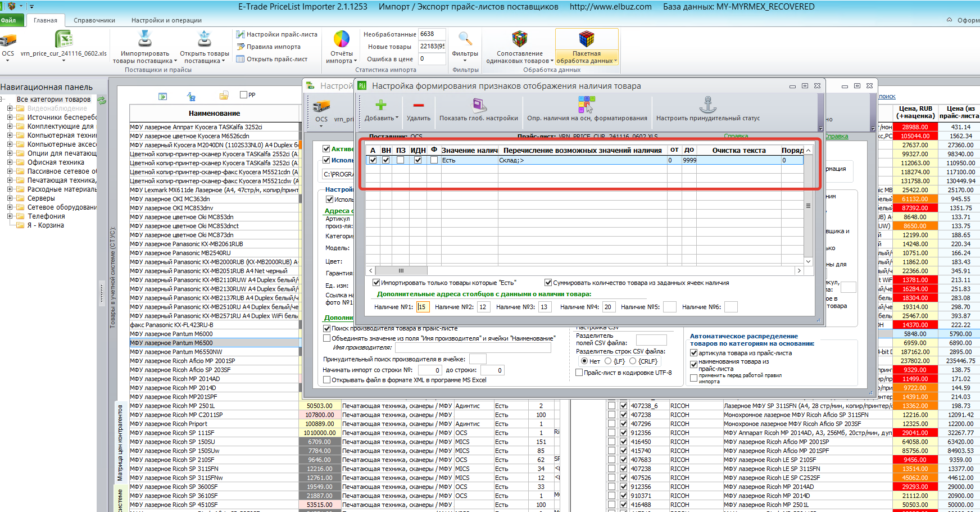Open Сопоставление одинаковых товаров dropdown
Screen dimensions: 980x512
(x=552, y=61)
